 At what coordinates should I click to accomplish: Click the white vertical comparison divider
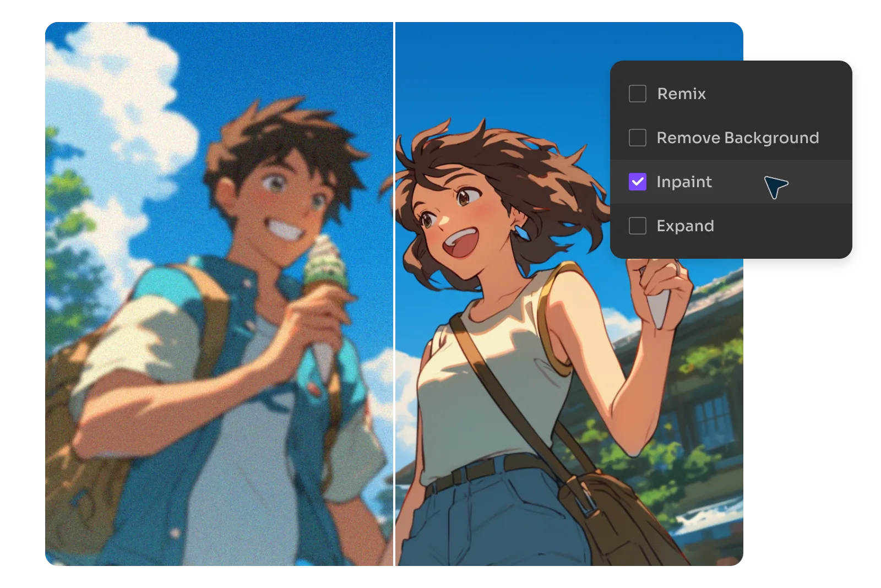coord(395,330)
